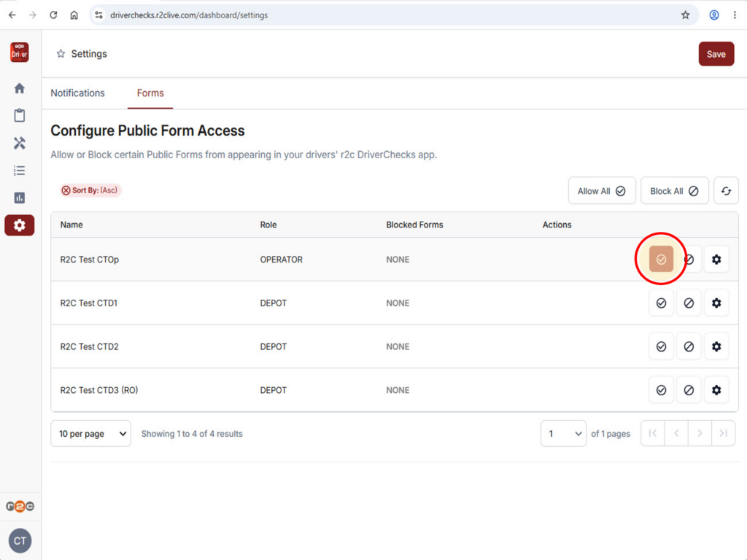
Task: Select the R2C Test CTD3 (RO) name cell
Action: [x=99, y=390]
